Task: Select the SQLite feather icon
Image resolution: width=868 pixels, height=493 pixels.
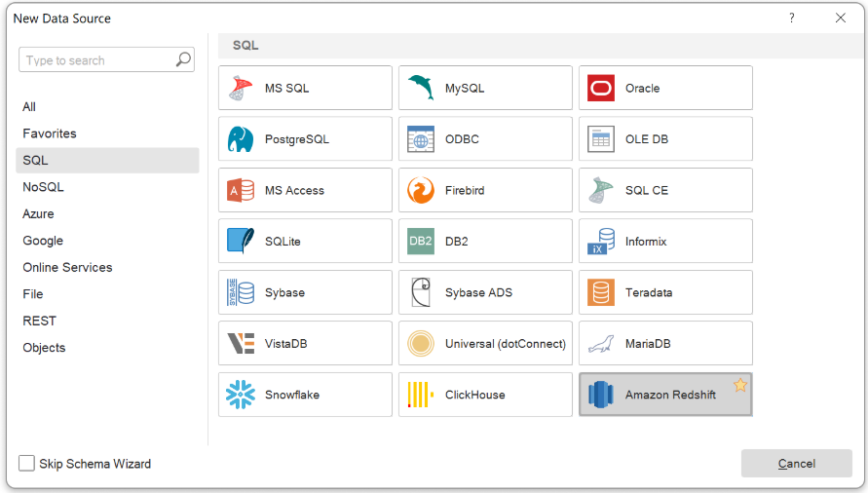Action: click(x=241, y=242)
